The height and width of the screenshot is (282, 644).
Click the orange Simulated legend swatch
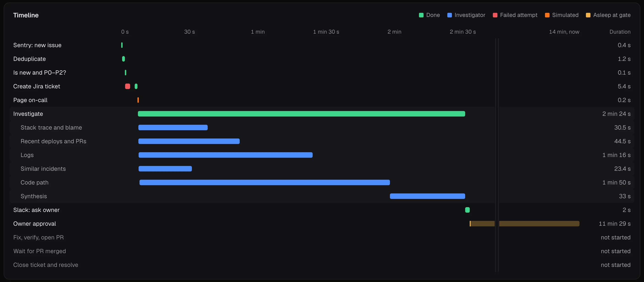click(547, 15)
